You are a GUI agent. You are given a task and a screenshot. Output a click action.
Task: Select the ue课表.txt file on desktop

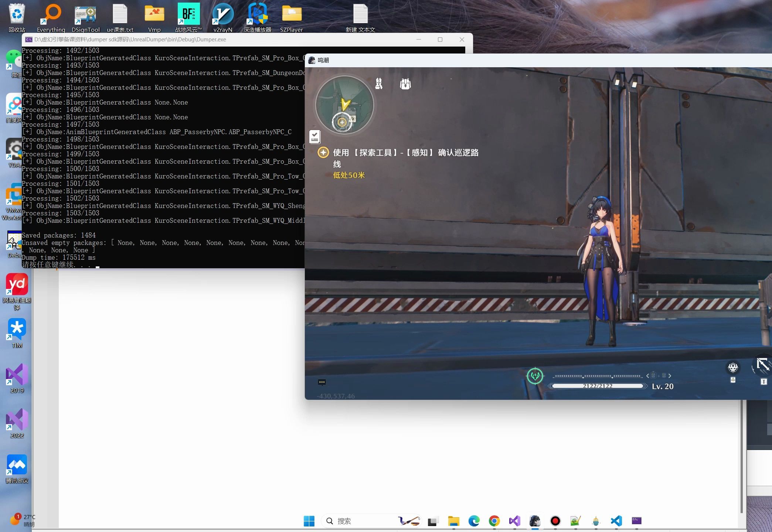tap(120, 18)
